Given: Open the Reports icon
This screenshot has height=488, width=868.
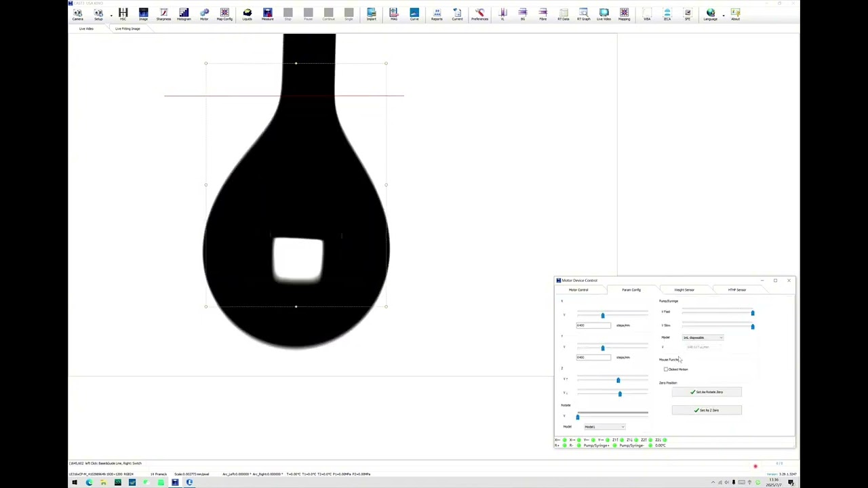Looking at the screenshot, I should pyautogui.click(x=437, y=14).
